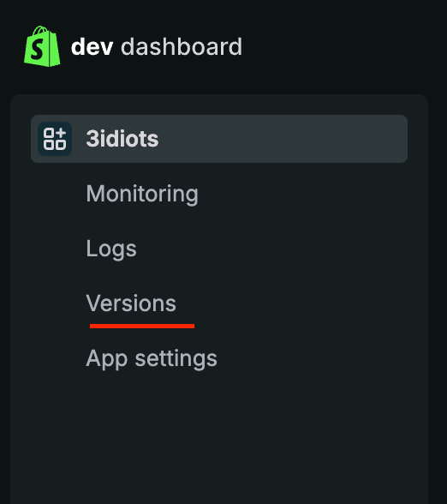Open settings for the 3idiots app

tap(152, 358)
